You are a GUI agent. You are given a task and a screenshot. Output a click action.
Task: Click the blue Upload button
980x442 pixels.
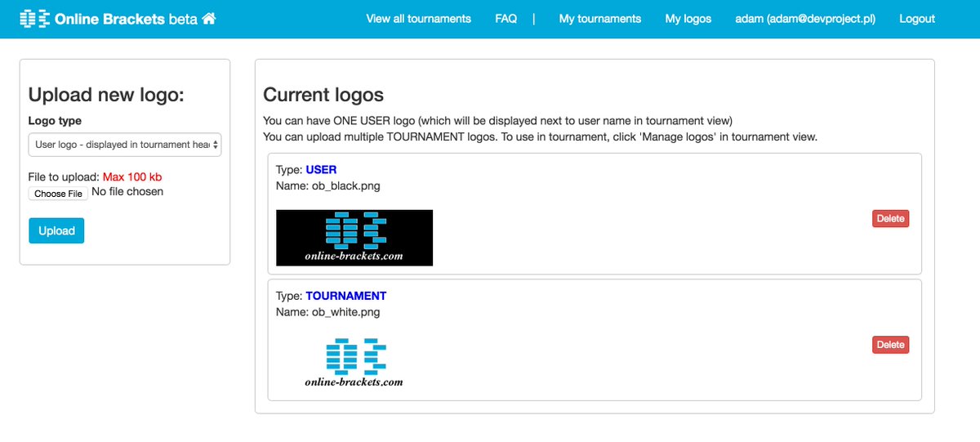pos(56,230)
